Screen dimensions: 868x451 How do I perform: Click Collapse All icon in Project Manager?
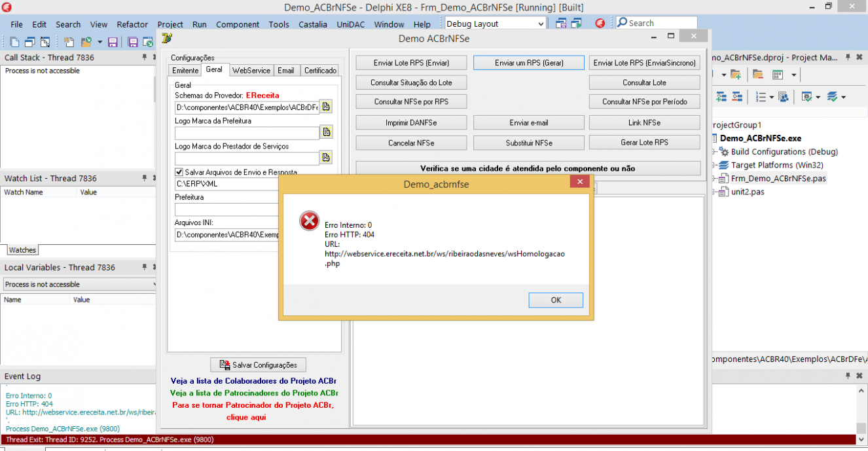(736, 97)
